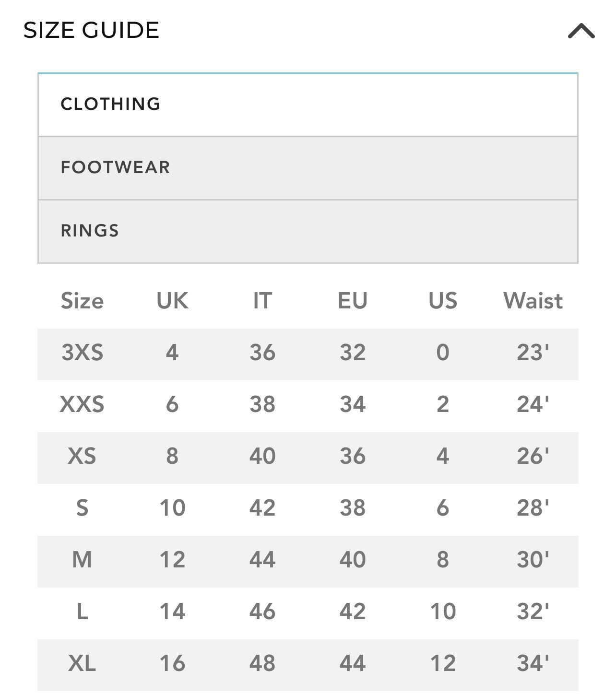The width and height of the screenshot is (616, 695).
Task: Click the Size column header
Action: (82, 301)
